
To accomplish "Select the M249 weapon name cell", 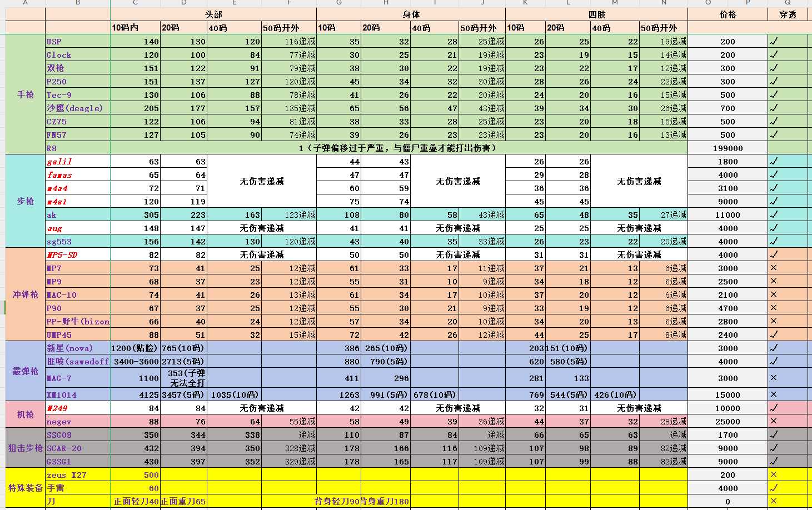I will [78, 408].
